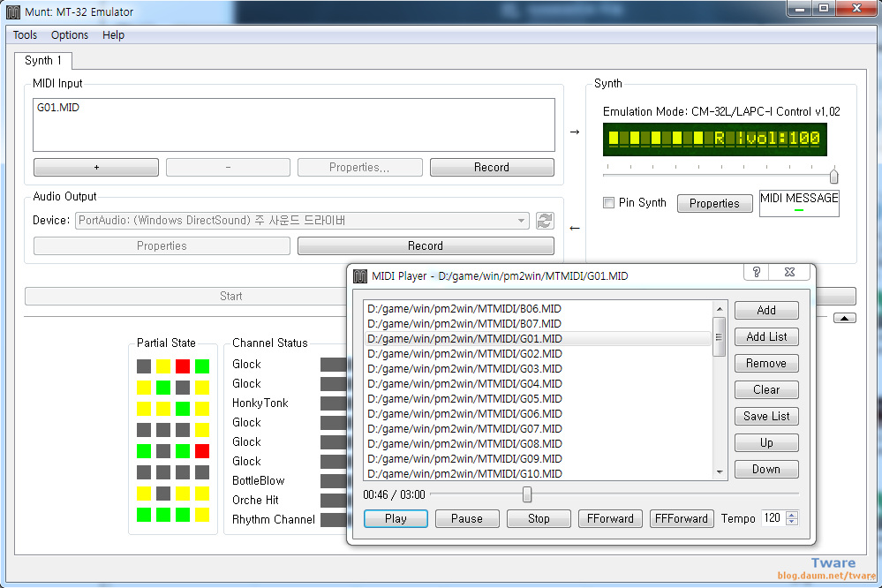Click the playlist scrollbar down arrow
Screen dimensions: 882x588
(720, 472)
